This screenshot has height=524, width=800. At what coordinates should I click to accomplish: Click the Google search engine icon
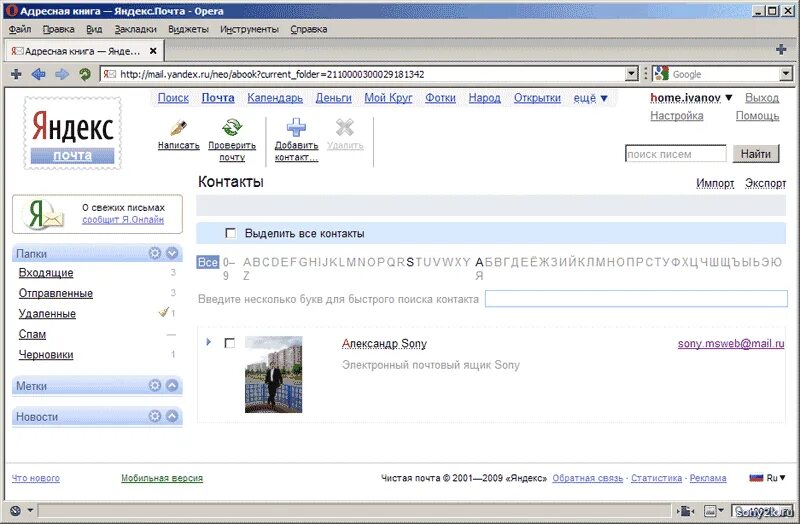click(x=661, y=74)
